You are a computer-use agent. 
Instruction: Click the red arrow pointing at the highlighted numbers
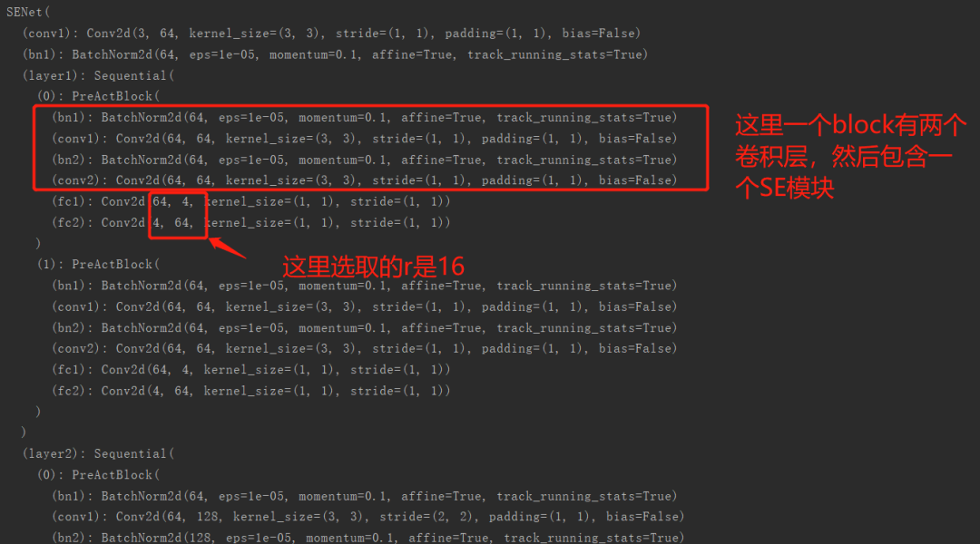227,248
